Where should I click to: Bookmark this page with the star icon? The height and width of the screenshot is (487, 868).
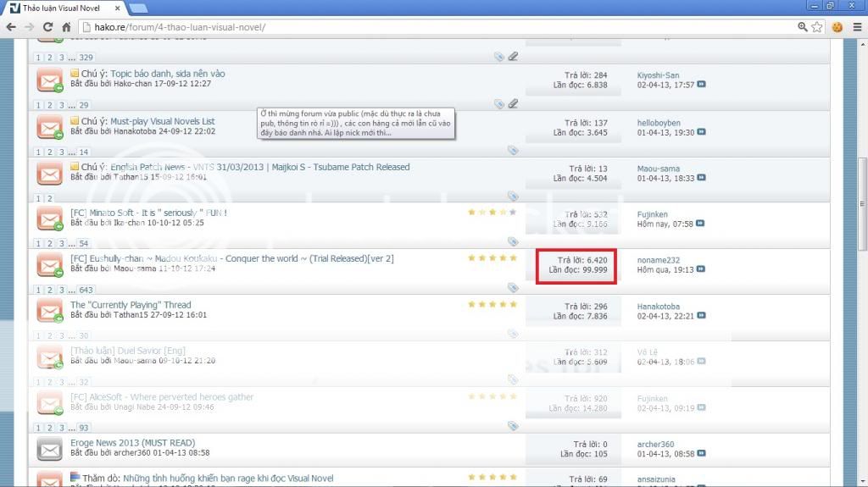tap(817, 27)
